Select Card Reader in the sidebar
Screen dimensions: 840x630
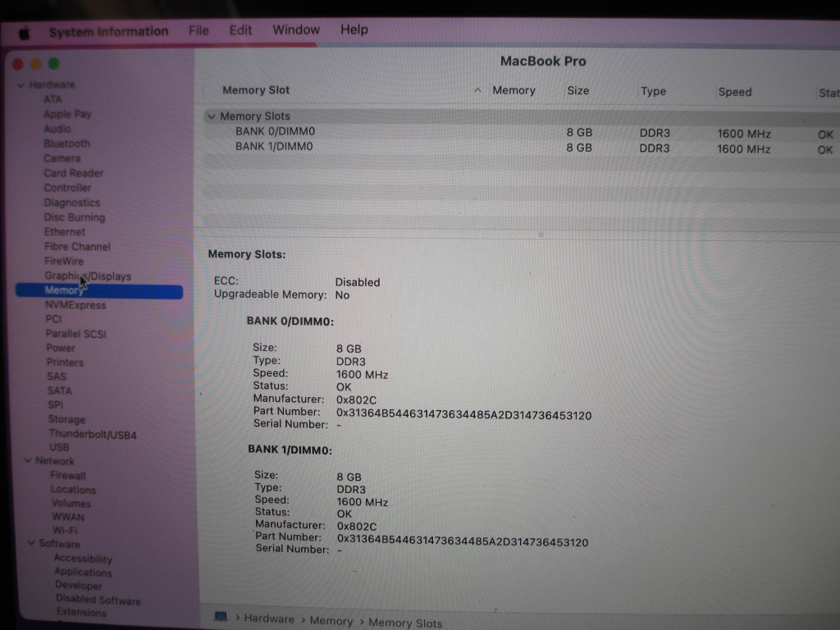74,173
